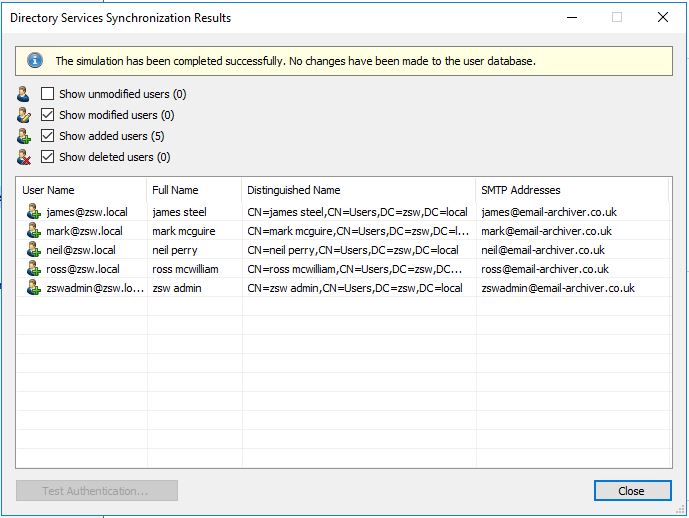Click the blue information icon in banner
The height and width of the screenshot is (518, 689).
(x=35, y=61)
